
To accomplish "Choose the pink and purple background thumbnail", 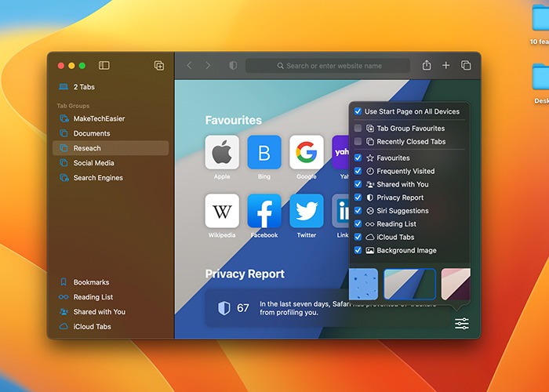I will [456, 284].
